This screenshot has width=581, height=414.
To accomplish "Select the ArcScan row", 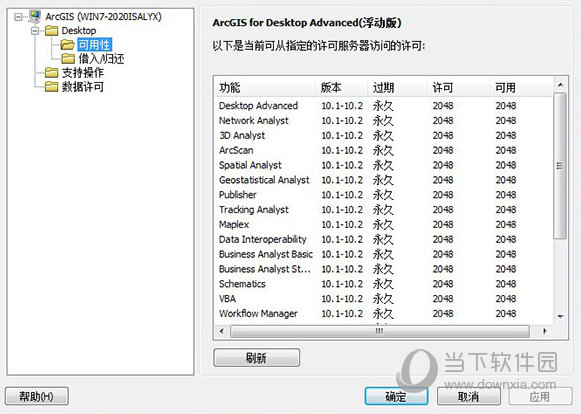I will point(384,150).
